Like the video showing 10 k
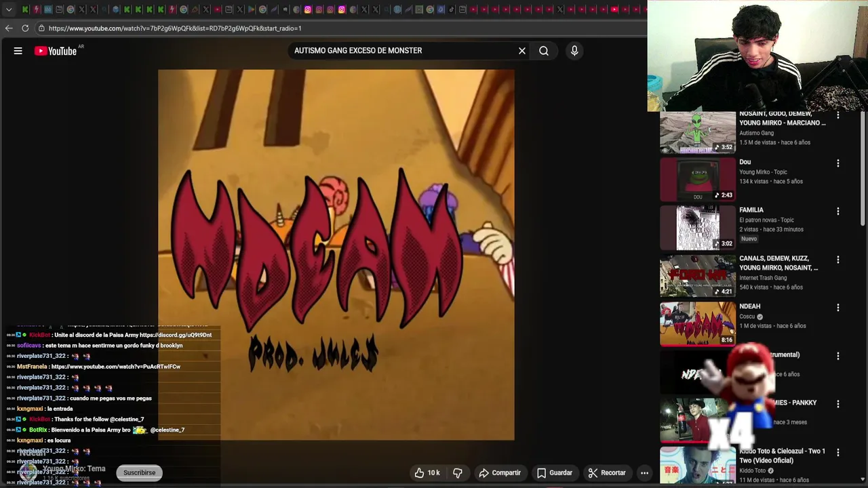This screenshot has width=868, height=488. tap(427, 472)
